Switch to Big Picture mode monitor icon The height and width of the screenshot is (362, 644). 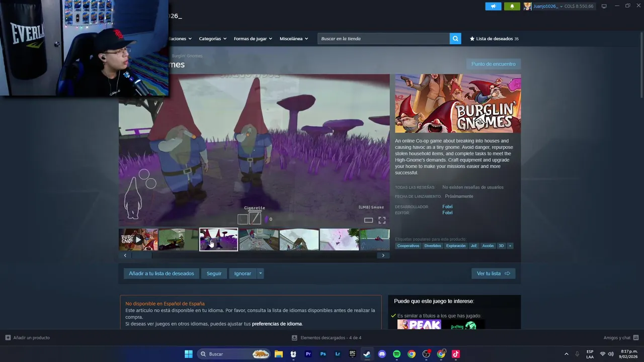(x=604, y=6)
